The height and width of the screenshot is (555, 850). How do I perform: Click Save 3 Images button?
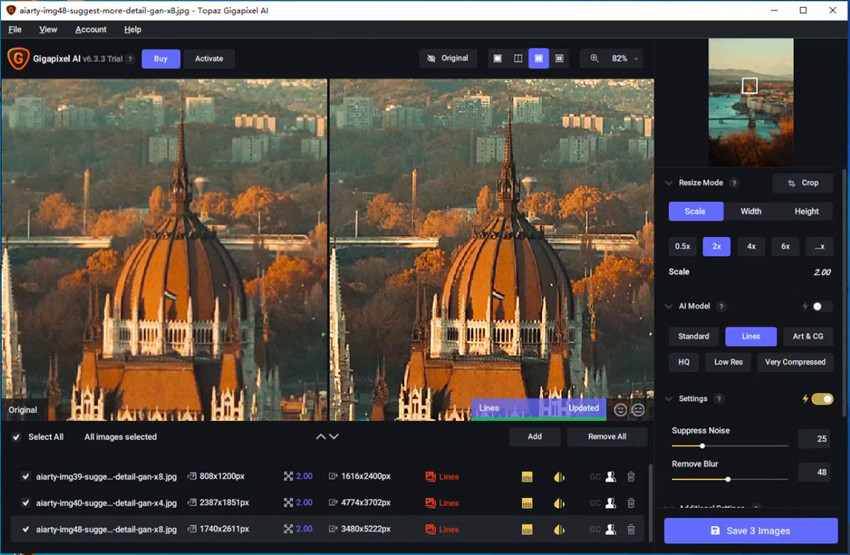coord(751,531)
